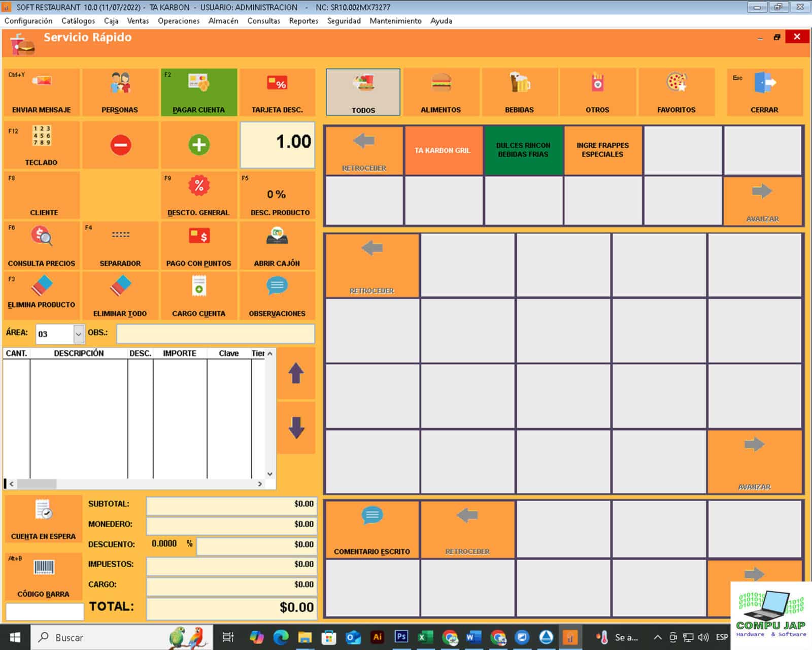Select the TODOS category

[x=363, y=92]
